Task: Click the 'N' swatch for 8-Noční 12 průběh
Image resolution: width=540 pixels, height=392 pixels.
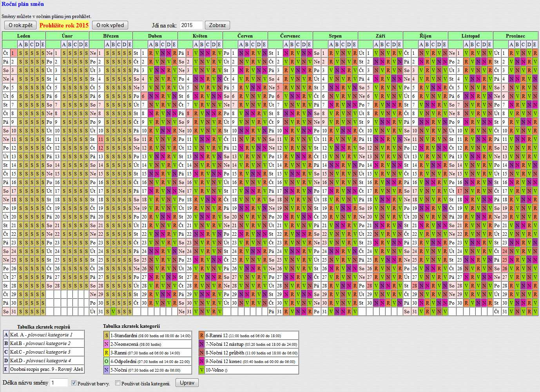Action: 201,353
